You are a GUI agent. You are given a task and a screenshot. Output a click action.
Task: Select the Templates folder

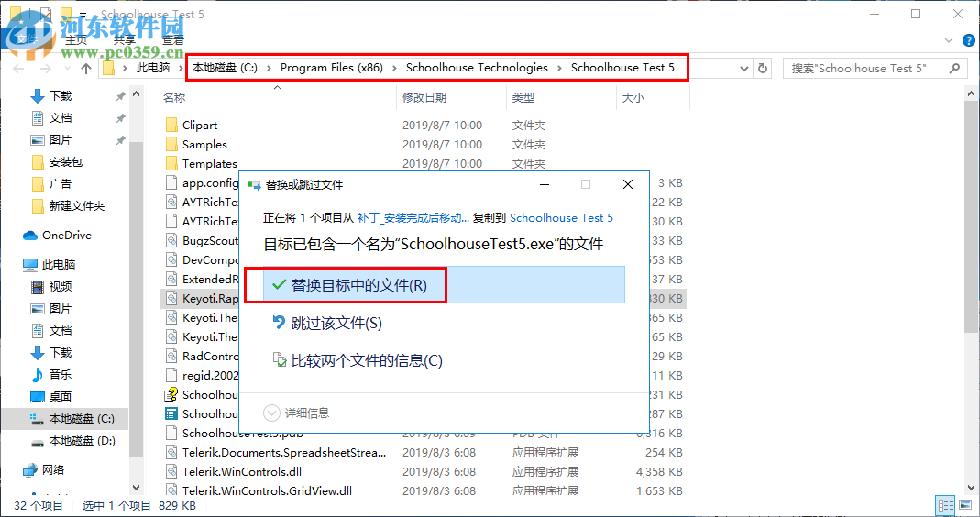(x=209, y=164)
